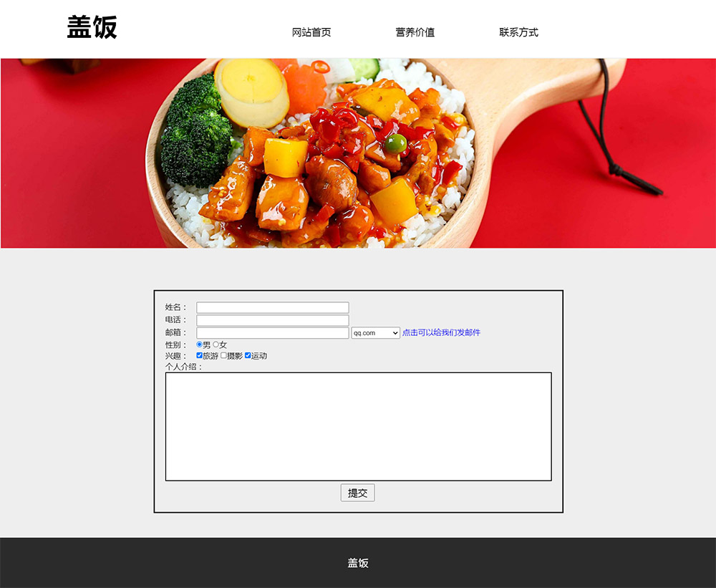Focus the 邮箱 address field
The image size is (716, 588).
[273, 333]
